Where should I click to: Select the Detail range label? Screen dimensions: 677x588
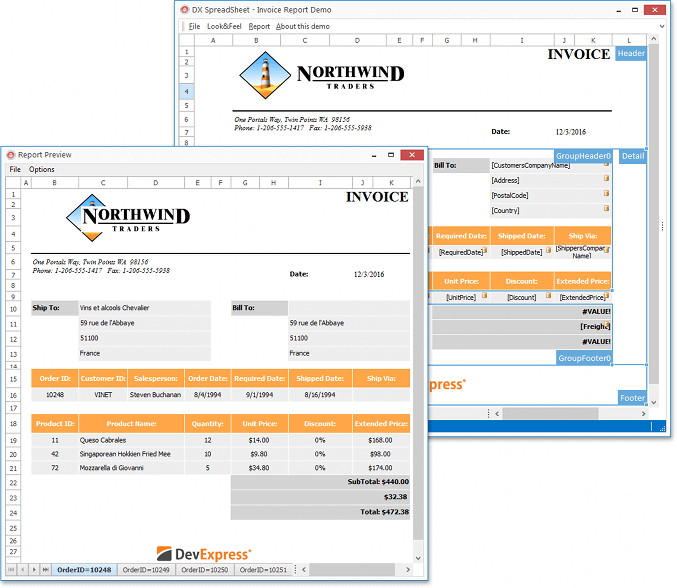(633, 156)
